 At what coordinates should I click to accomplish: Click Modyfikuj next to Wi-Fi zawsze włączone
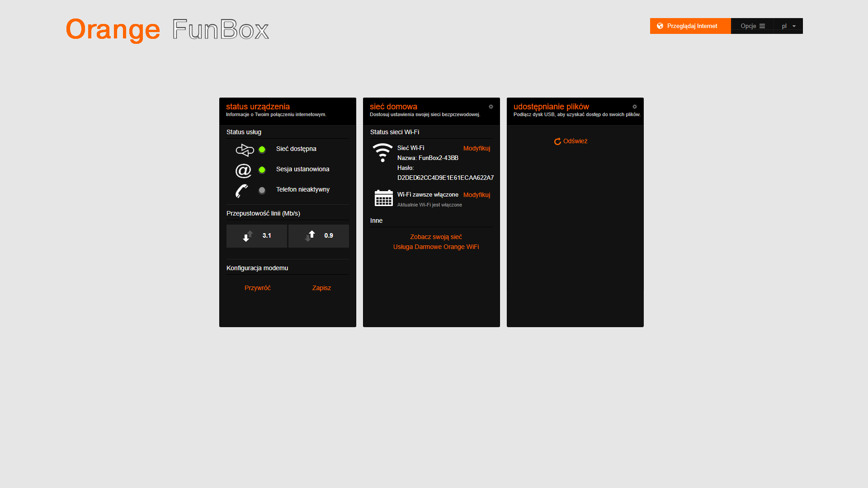click(476, 195)
